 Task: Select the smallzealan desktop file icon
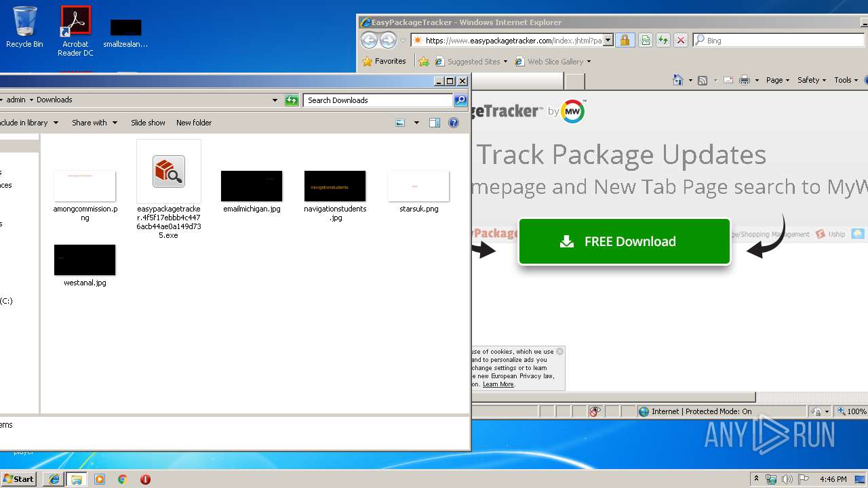coord(125,33)
